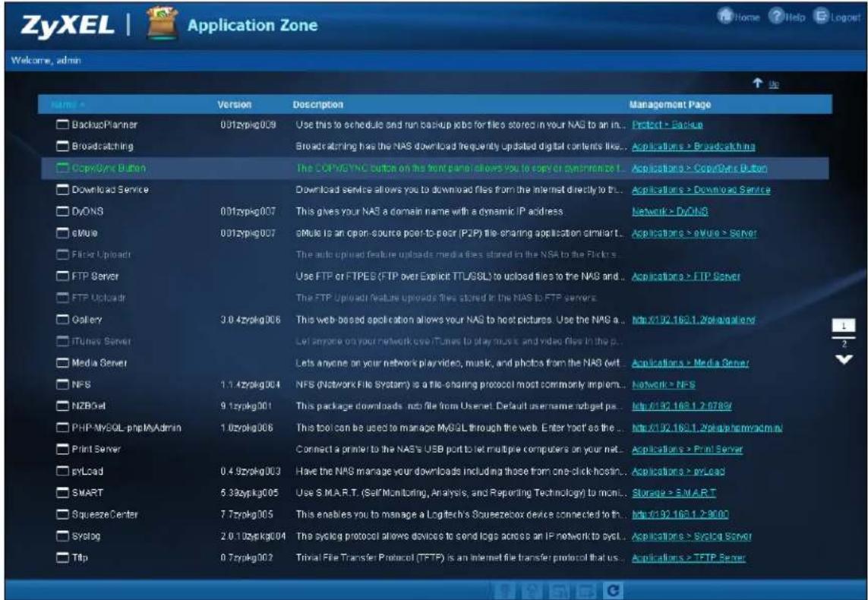Open the Applications > Media Server link
The width and height of the screenshot is (868, 600).
[690, 362]
